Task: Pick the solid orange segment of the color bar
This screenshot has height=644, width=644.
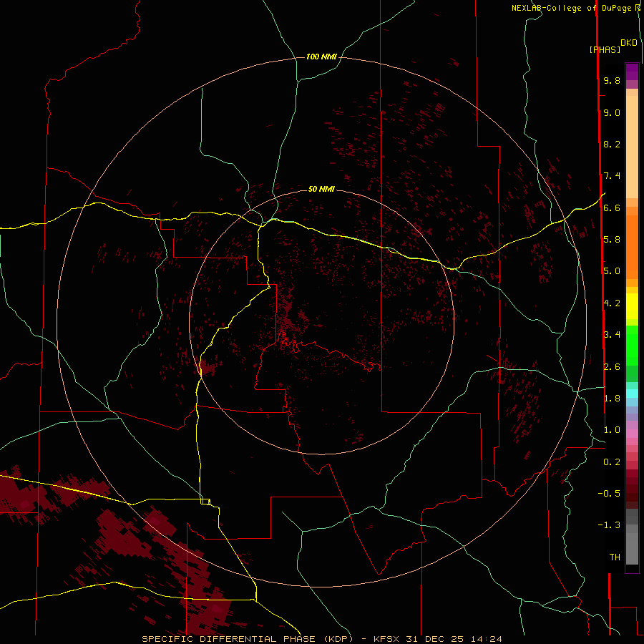Action: (632, 248)
